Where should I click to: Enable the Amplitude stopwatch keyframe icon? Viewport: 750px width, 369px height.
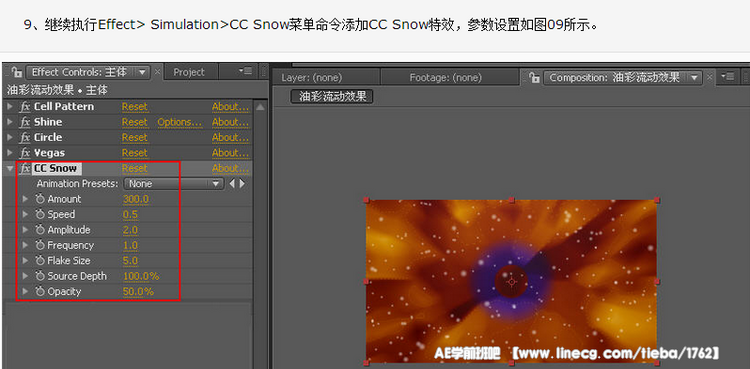(40, 230)
